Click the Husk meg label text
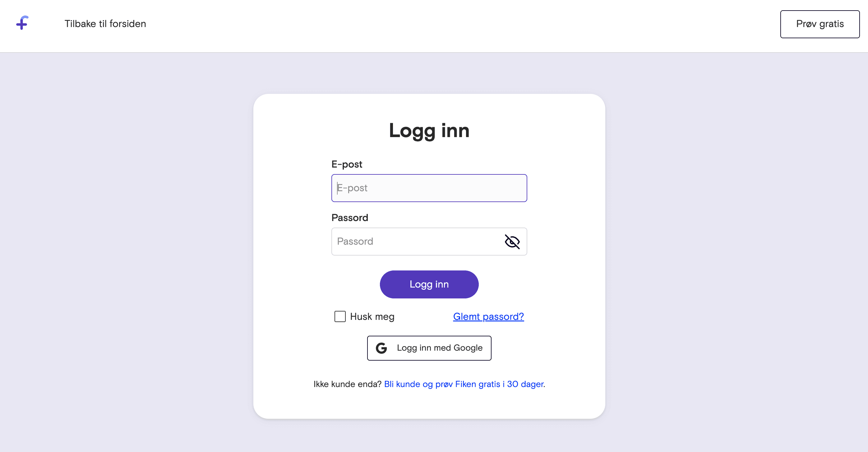The image size is (868, 452). pyautogui.click(x=372, y=316)
